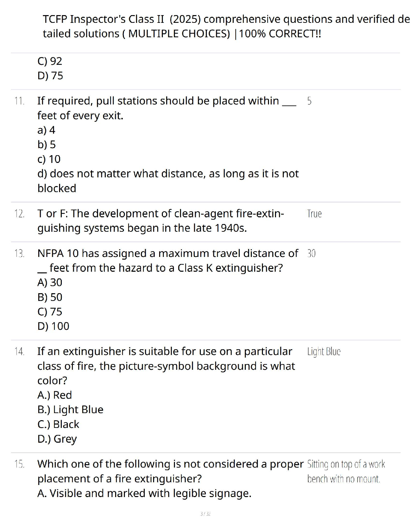Click the 'Light Blue' answer beside question 14

point(324,352)
